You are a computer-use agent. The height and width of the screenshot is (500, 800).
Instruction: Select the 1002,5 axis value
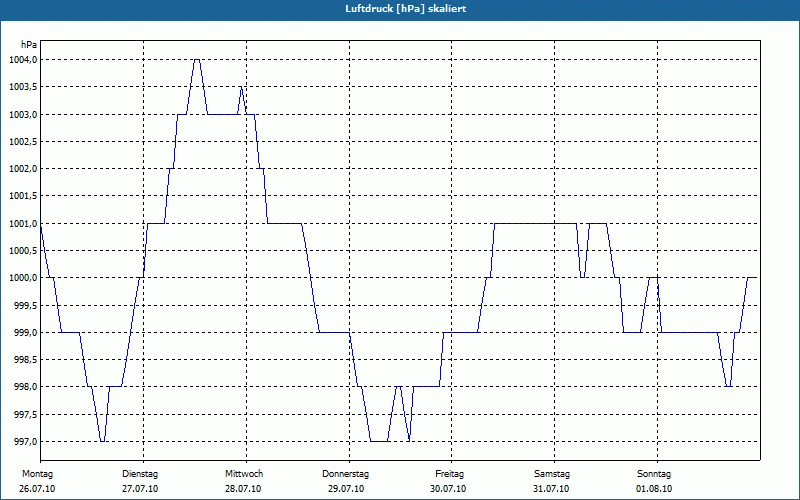coord(23,141)
